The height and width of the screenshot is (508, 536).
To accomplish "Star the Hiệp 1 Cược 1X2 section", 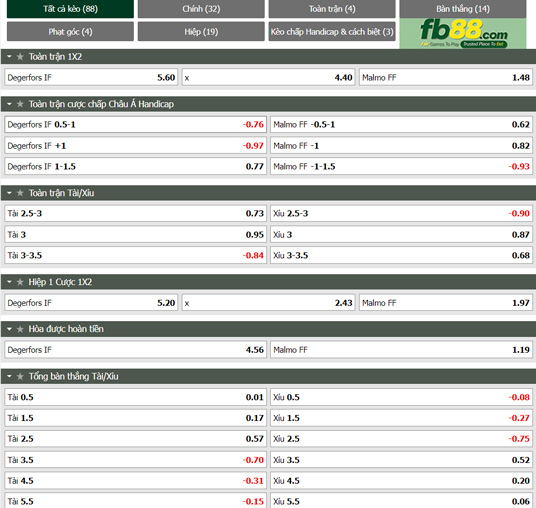I will coord(20,282).
